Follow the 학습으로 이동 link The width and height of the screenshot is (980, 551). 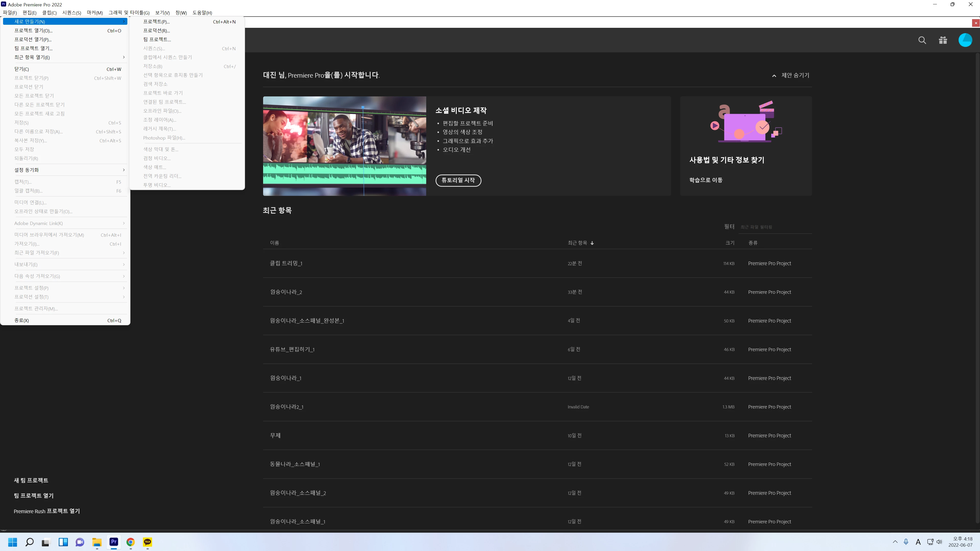tap(706, 180)
